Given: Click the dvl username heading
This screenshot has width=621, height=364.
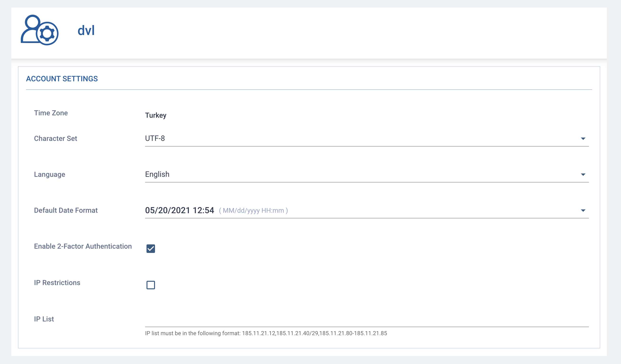Looking at the screenshot, I should (x=86, y=30).
